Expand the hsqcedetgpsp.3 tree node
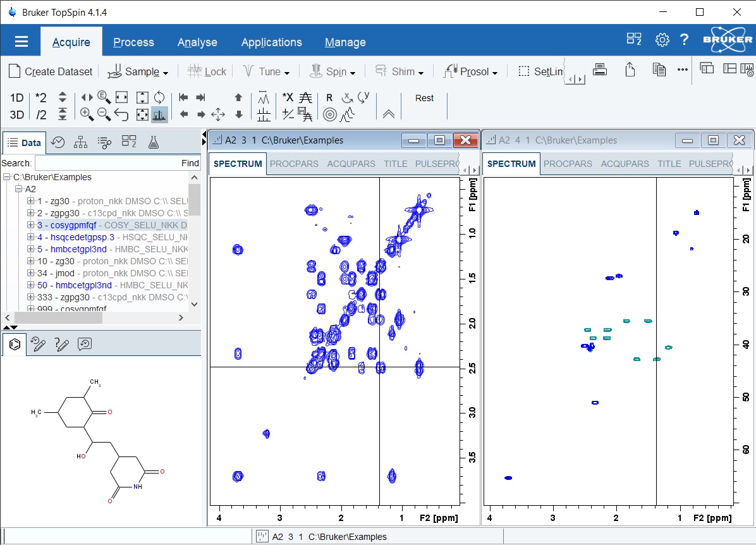The height and width of the screenshot is (545, 756). coord(31,237)
